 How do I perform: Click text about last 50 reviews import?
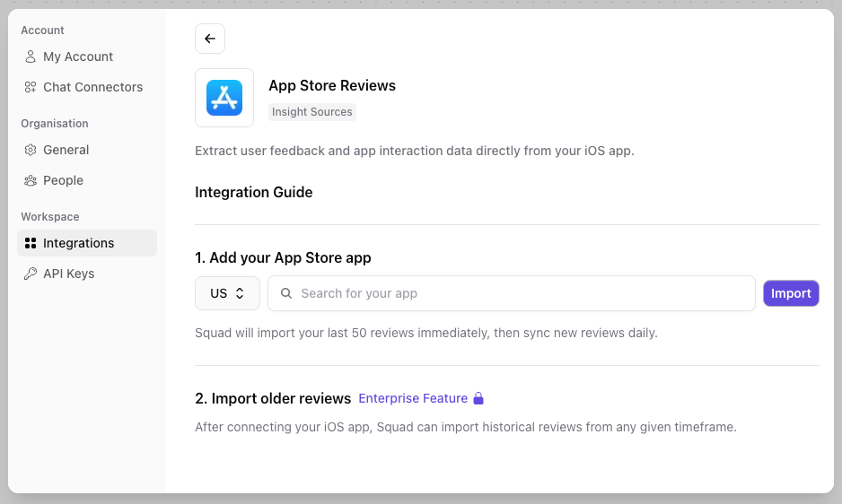[425, 333]
